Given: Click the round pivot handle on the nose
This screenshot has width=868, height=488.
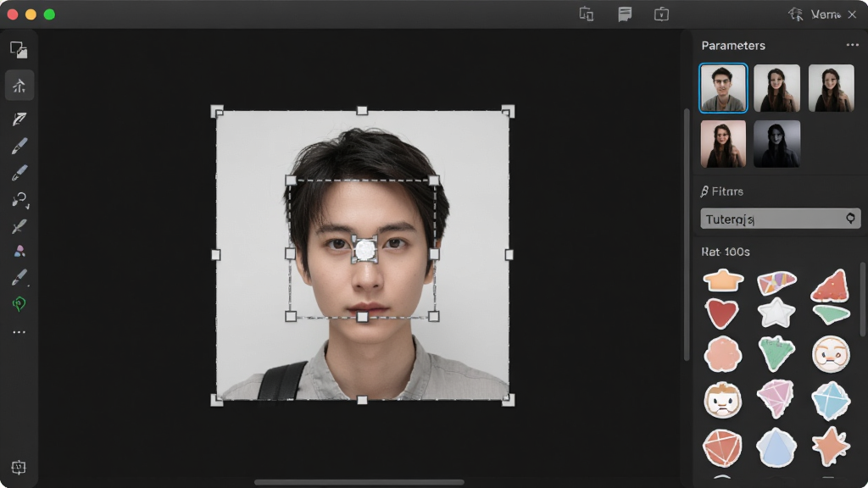Looking at the screenshot, I should (x=364, y=250).
